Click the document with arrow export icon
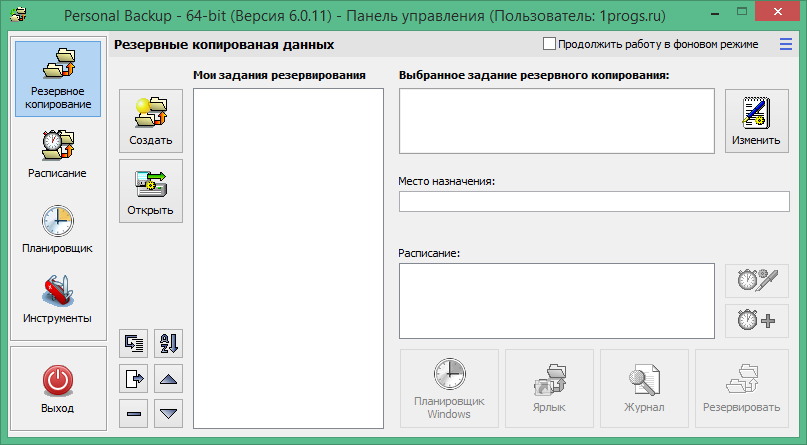 point(133,378)
